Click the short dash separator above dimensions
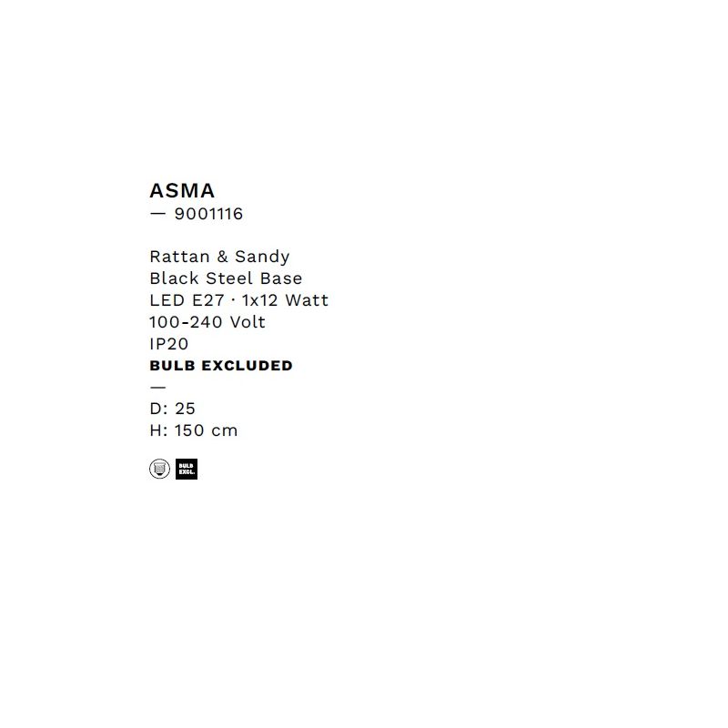This screenshot has width=728, height=728. [157, 387]
